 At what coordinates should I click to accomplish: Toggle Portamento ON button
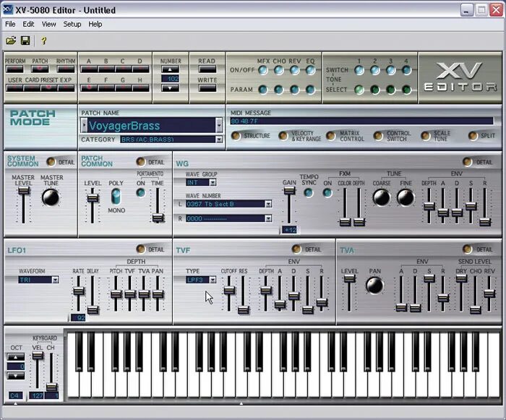[x=140, y=193]
